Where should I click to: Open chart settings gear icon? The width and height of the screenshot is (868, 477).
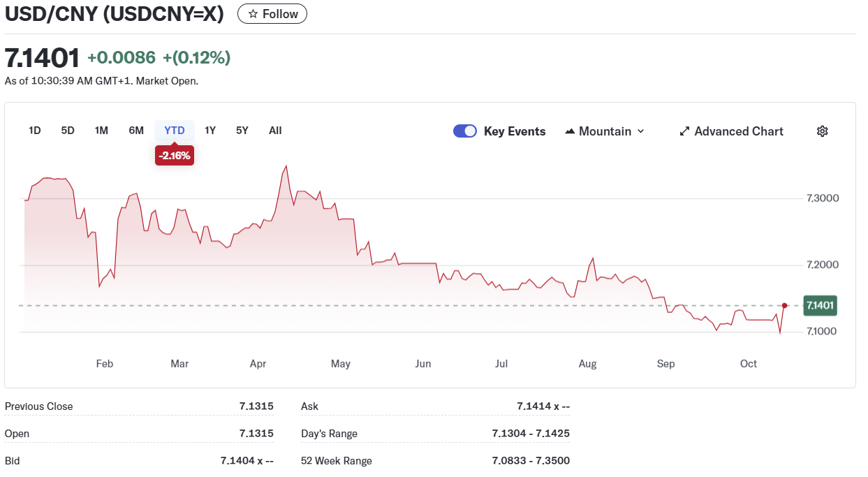[x=822, y=131]
